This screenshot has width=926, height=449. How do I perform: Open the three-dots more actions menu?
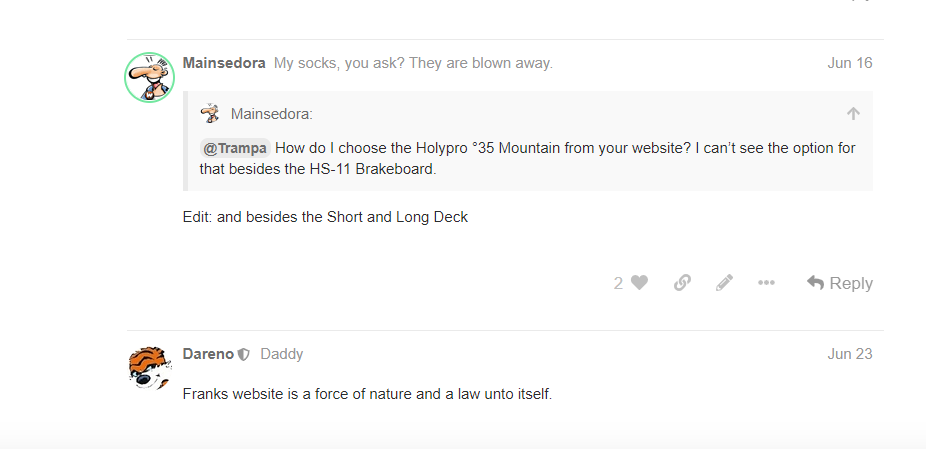766,283
